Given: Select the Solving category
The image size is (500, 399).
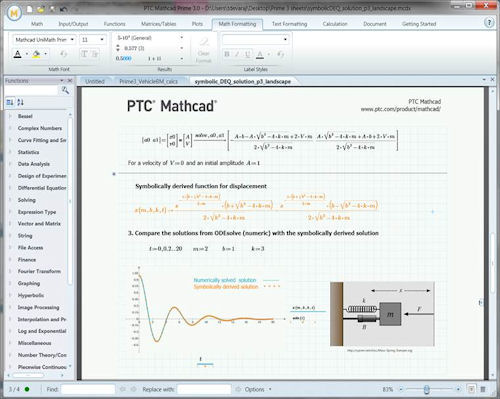Looking at the screenshot, I should [27, 200].
